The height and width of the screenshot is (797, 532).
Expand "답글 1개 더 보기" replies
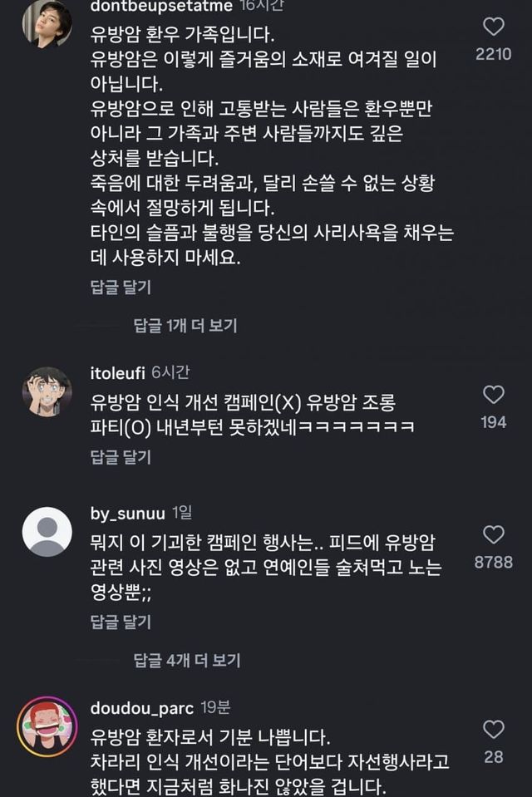(185, 325)
